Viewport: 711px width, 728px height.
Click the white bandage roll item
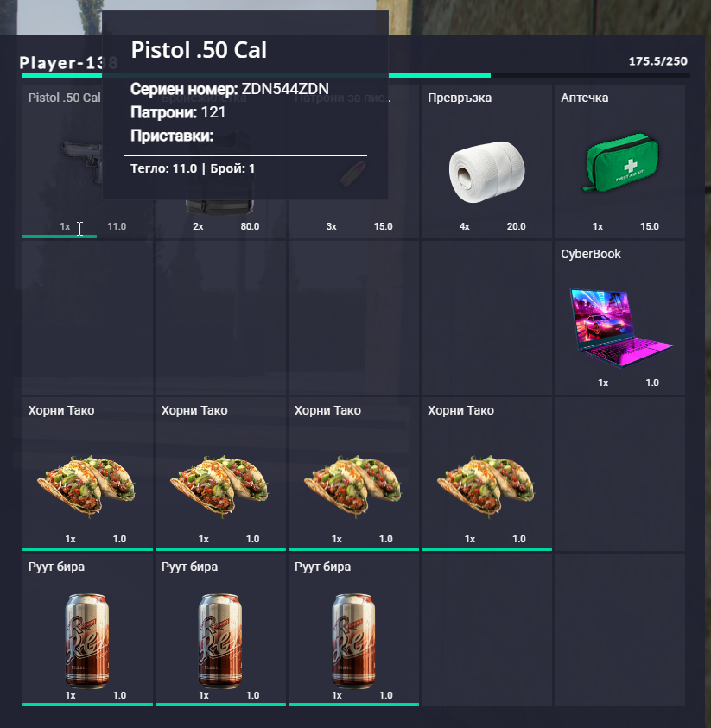click(x=486, y=172)
